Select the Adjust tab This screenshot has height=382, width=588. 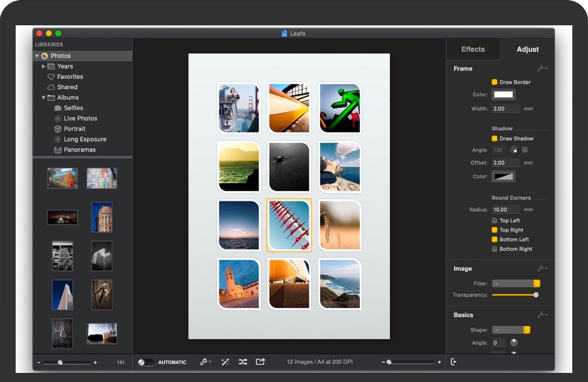click(528, 49)
